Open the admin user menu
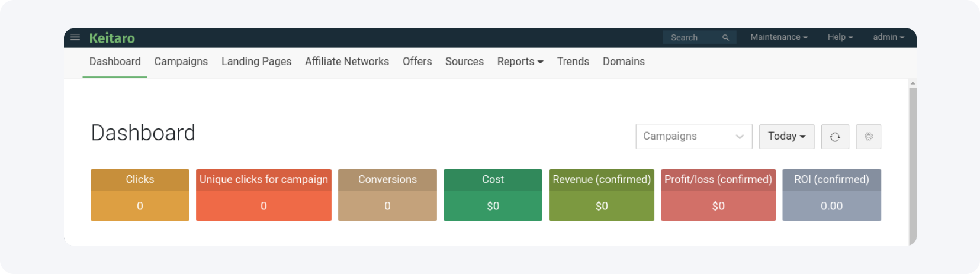The image size is (980, 274). 888,37
